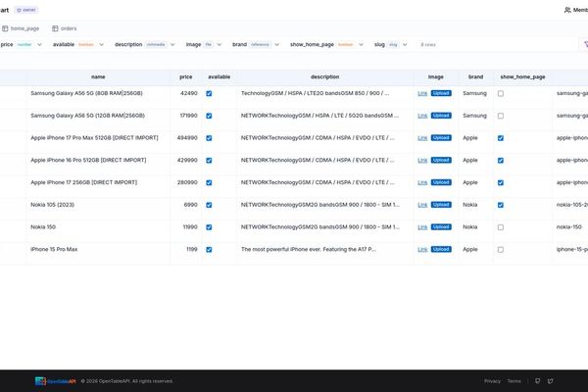Open image Link for iPhone 17 Pro Max

point(422,138)
